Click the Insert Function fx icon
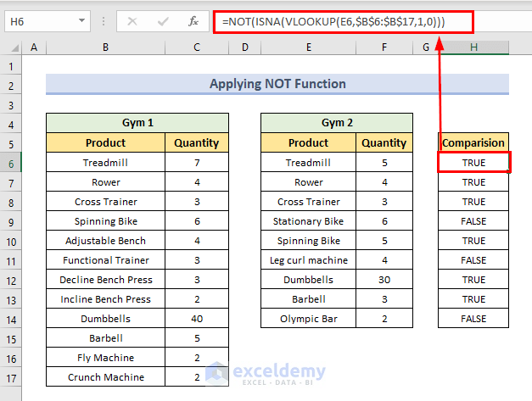Viewport: 532px width, 401px height. coord(193,21)
